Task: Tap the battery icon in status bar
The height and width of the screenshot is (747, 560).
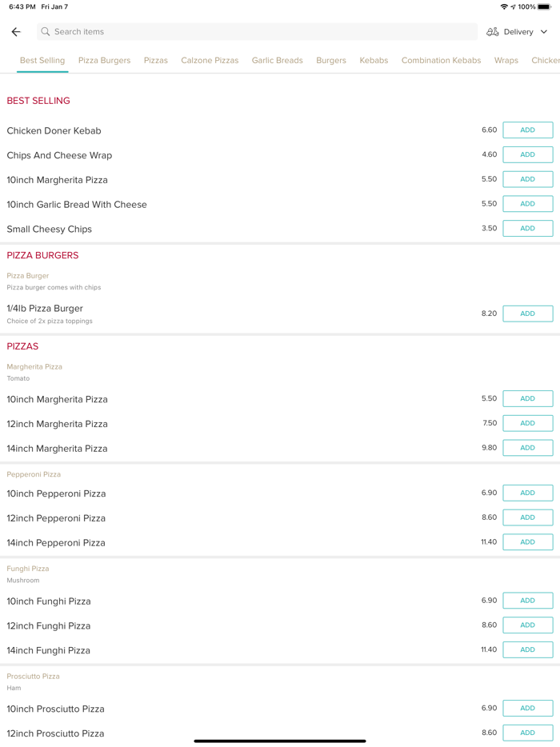Action: (x=544, y=6)
